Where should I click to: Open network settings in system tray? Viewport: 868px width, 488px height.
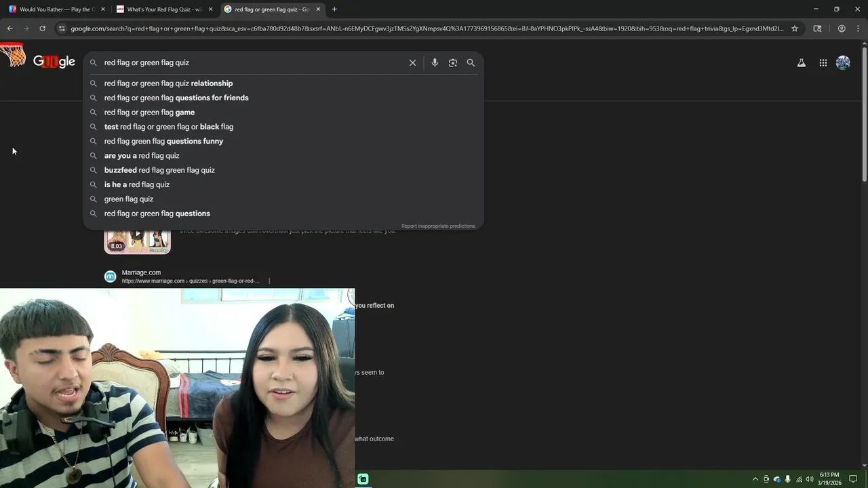[799, 479]
